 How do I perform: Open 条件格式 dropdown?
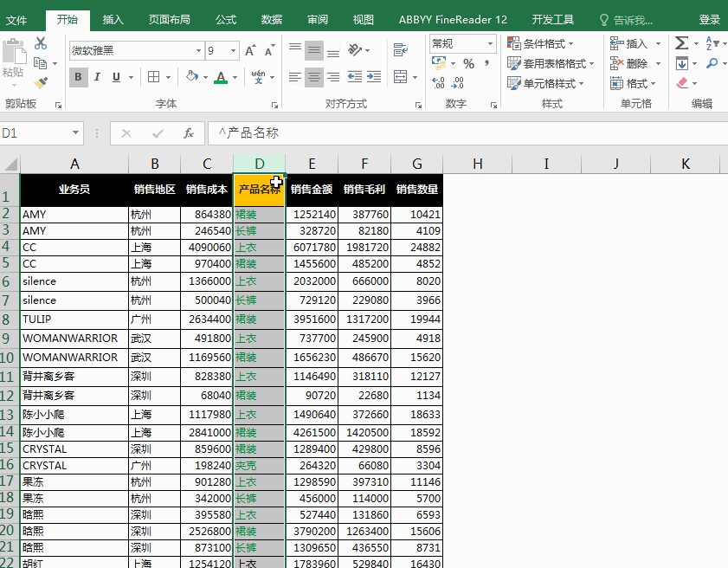click(x=540, y=43)
